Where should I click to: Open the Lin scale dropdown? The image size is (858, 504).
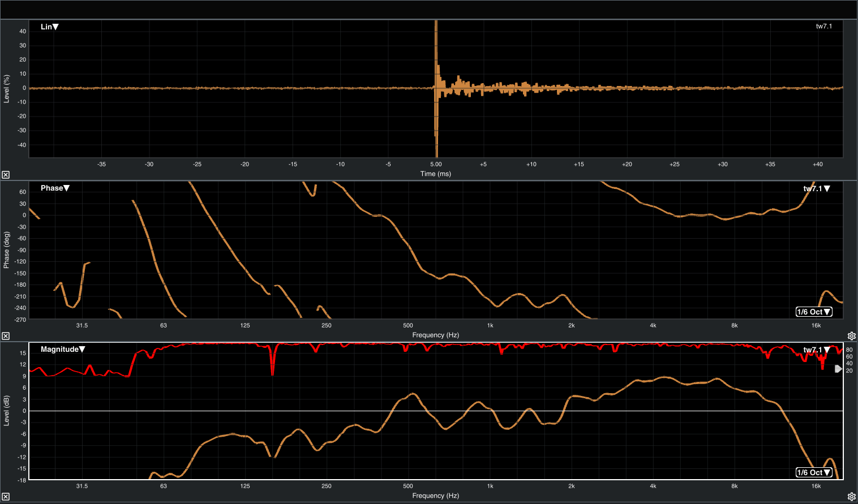pyautogui.click(x=50, y=27)
